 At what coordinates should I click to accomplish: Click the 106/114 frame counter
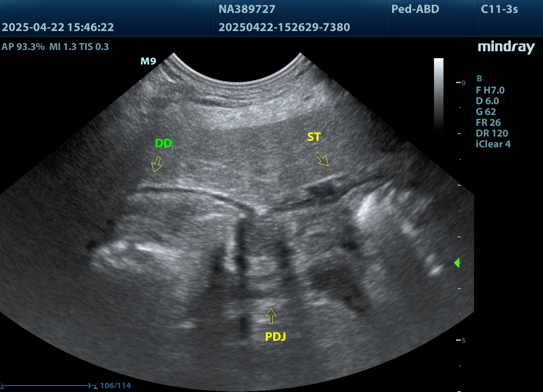pyautogui.click(x=115, y=385)
